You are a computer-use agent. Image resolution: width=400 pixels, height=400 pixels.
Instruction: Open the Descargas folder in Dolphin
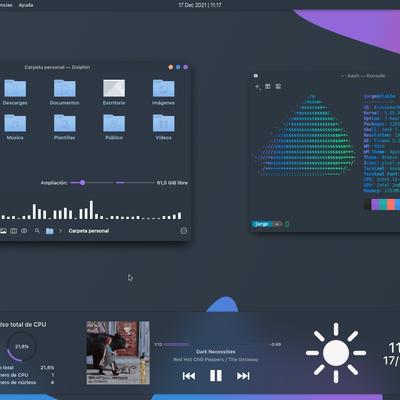pyautogui.click(x=15, y=92)
